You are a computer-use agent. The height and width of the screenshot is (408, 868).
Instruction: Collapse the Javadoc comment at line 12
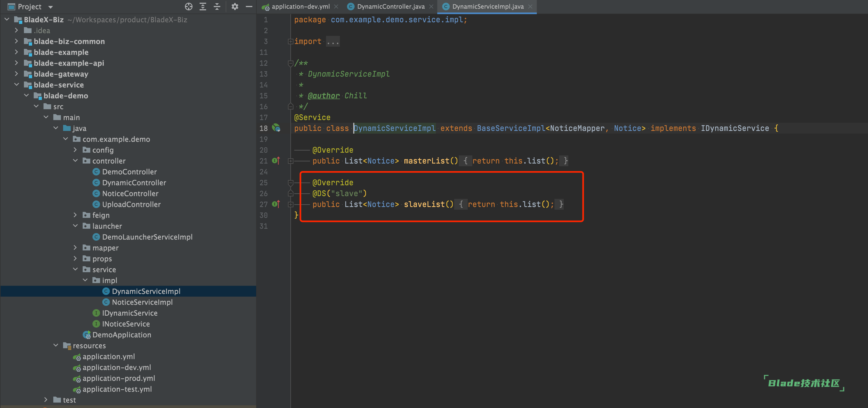(290, 63)
